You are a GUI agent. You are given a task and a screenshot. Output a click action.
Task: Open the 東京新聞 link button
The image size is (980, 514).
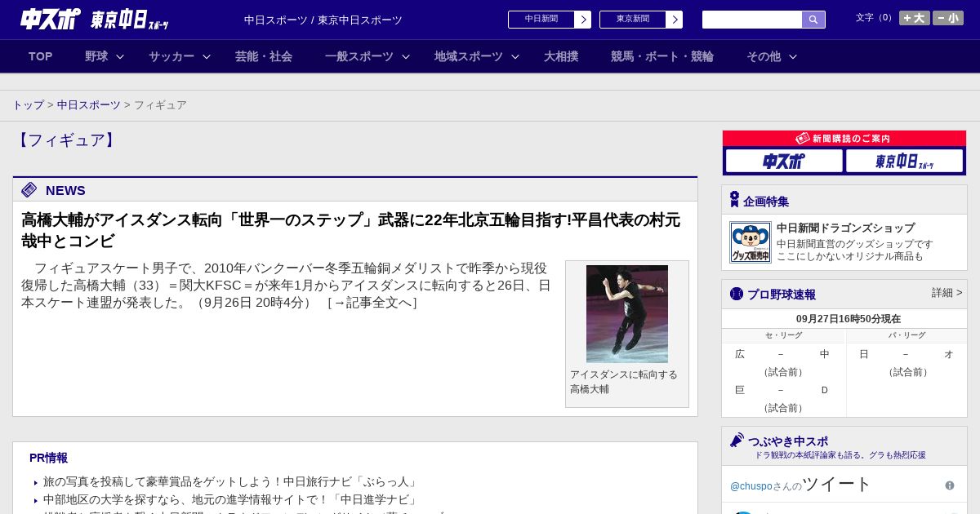(x=632, y=20)
